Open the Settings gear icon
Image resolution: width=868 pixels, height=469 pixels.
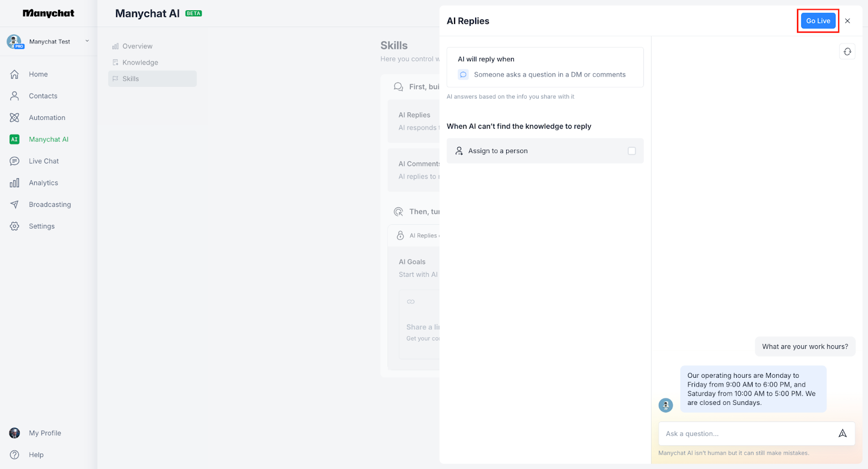(15, 226)
